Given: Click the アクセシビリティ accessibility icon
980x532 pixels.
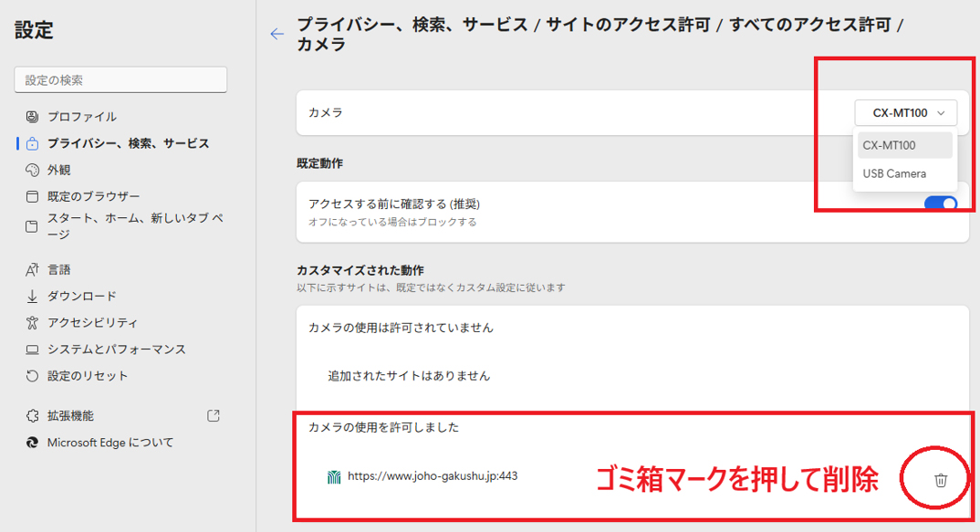Looking at the screenshot, I should 32,322.
